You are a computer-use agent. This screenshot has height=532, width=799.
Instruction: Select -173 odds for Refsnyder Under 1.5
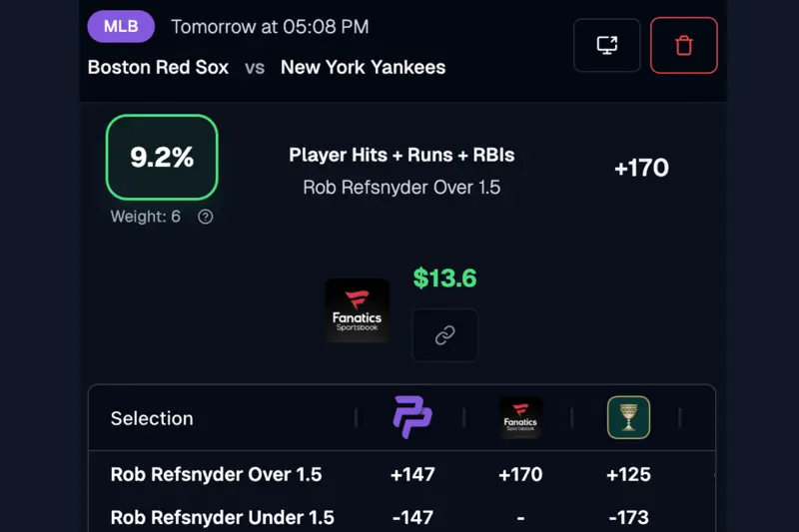(628, 517)
